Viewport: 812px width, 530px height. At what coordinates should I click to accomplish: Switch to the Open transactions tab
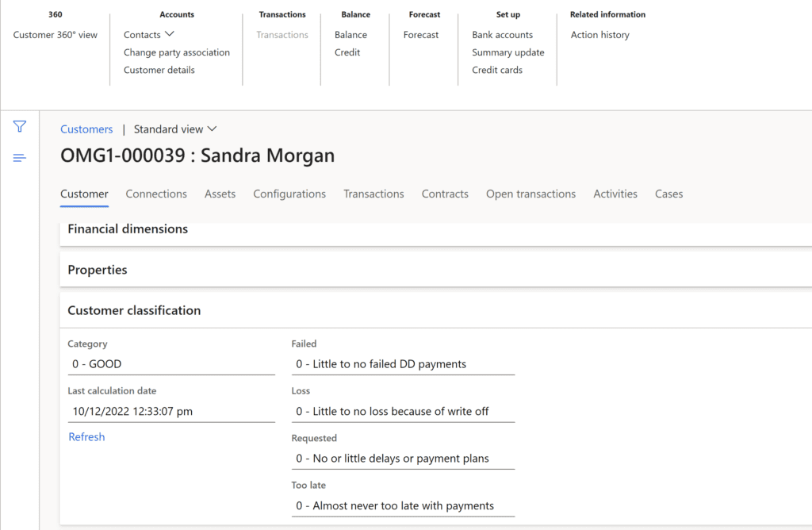pos(530,194)
